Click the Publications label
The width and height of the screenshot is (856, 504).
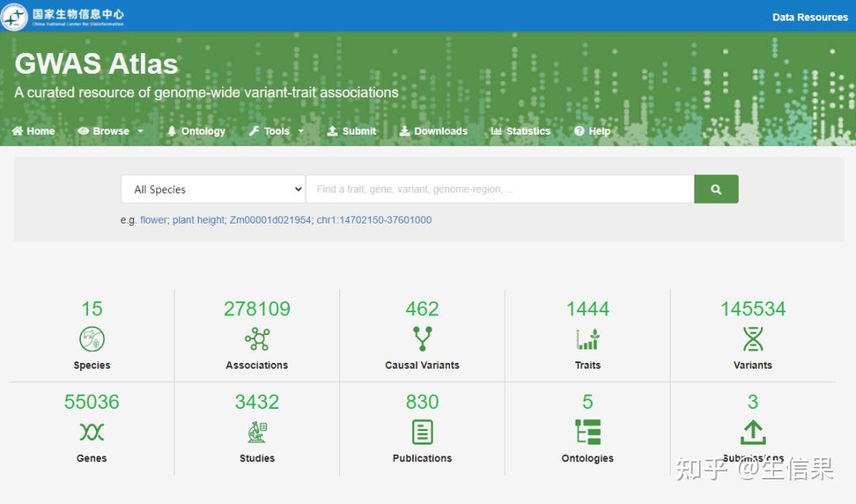pyautogui.click(x=422, y=458)
